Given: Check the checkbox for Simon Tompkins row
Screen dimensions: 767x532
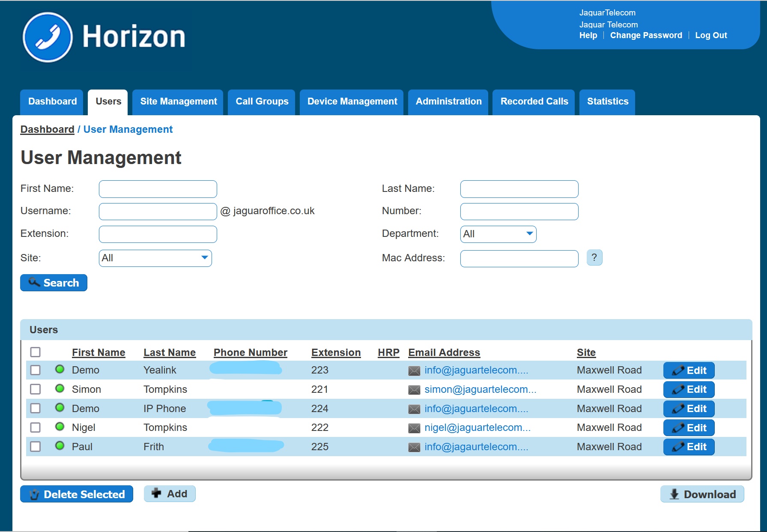Looking at the screenshot, I should (x=35, y=389).
